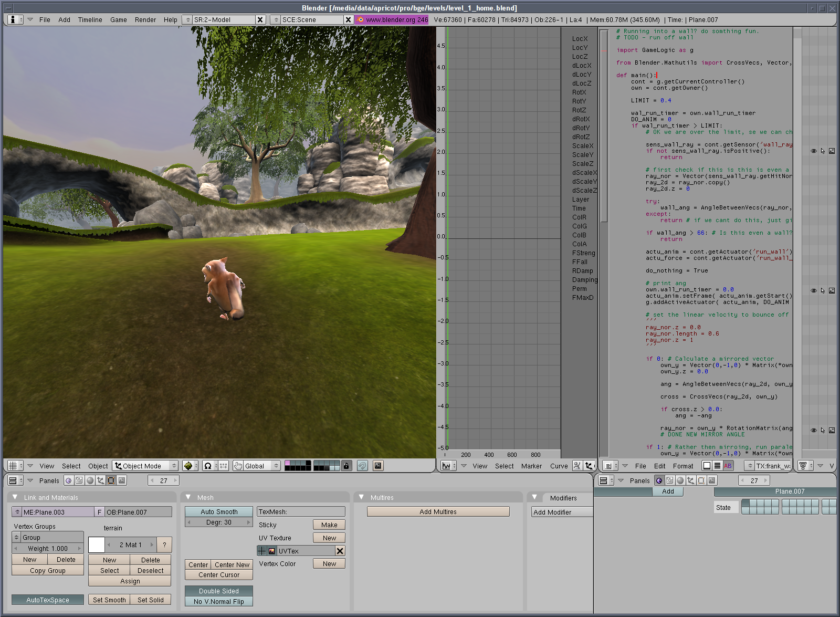Switch left panels to Scene context
Screen dimensions: 840x617
122,480
